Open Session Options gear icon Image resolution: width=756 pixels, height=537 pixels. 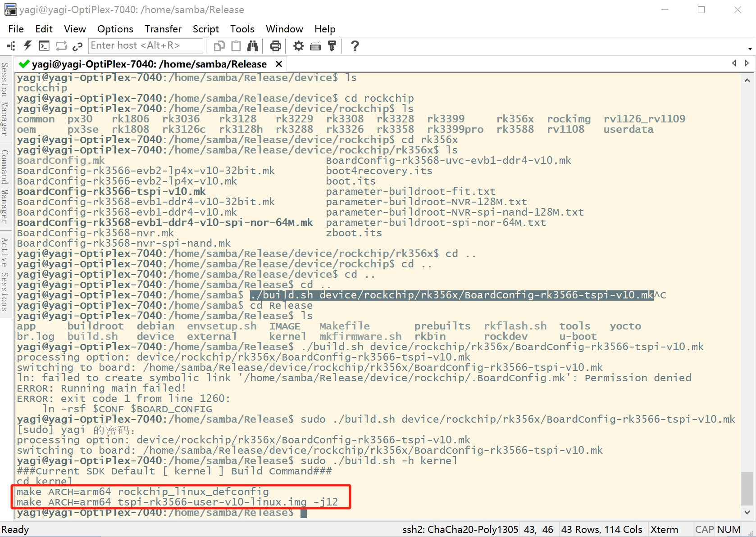coord(298,46)
